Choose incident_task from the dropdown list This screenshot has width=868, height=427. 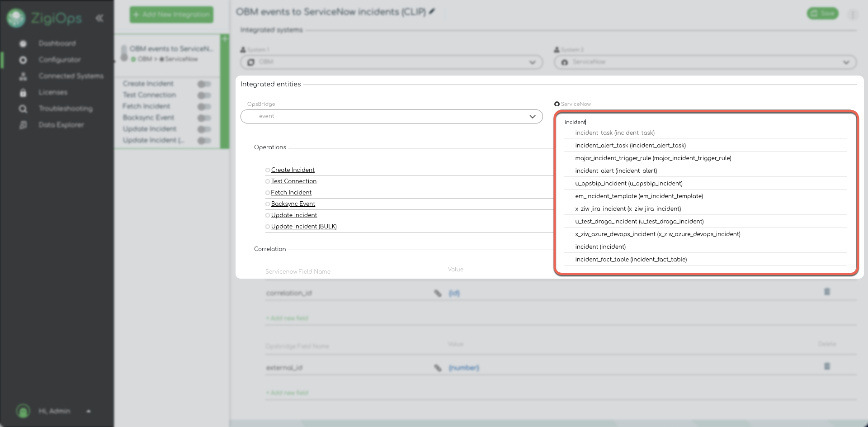705,133
